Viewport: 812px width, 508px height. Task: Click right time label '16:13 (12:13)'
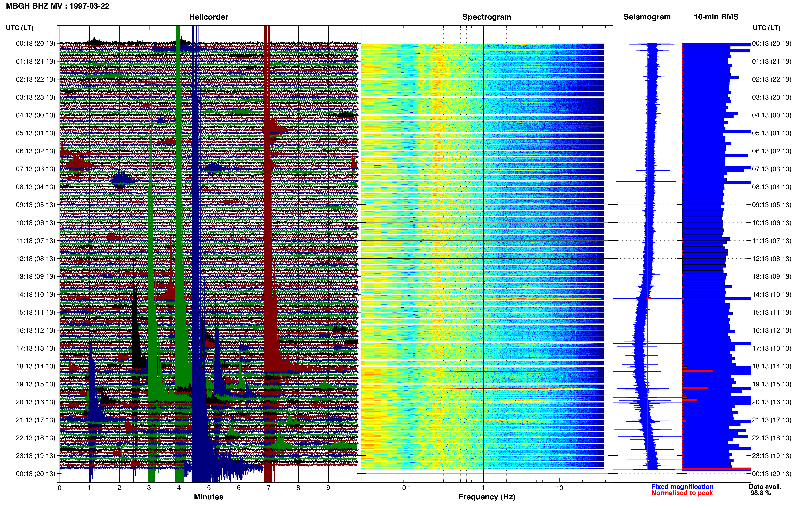point(772,330)
